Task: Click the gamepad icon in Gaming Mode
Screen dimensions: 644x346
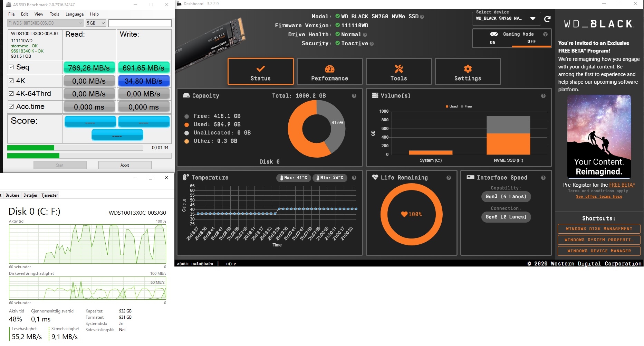Action: click(x=494, y=34)
